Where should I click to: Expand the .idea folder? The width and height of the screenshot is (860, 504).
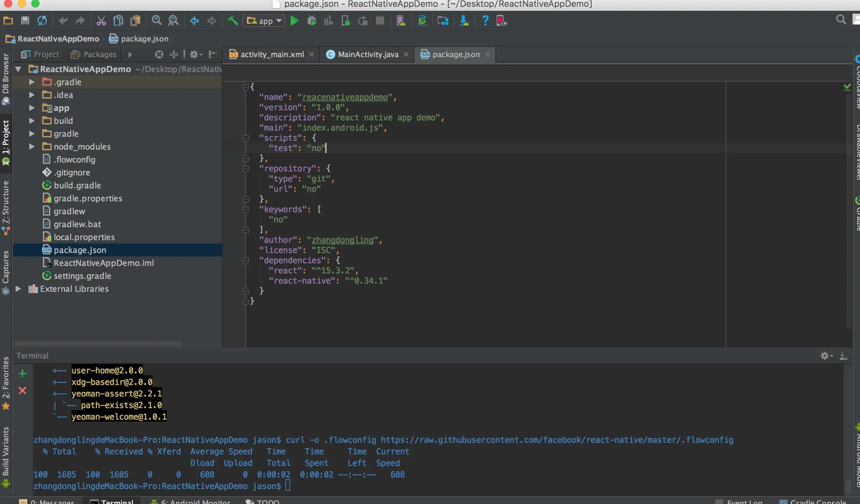32,95
